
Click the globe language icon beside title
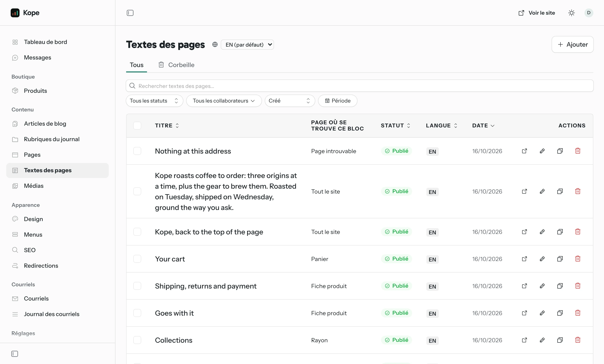(215, 45)
